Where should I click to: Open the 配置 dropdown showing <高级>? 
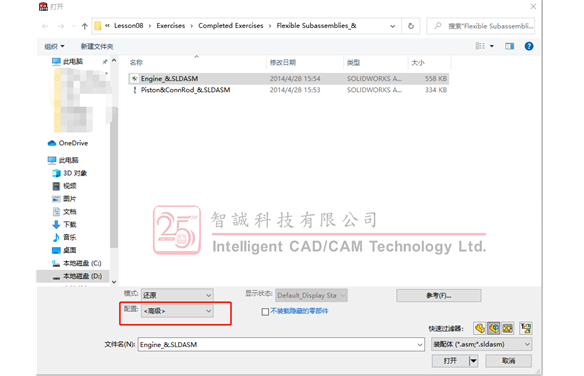(177, 311)
